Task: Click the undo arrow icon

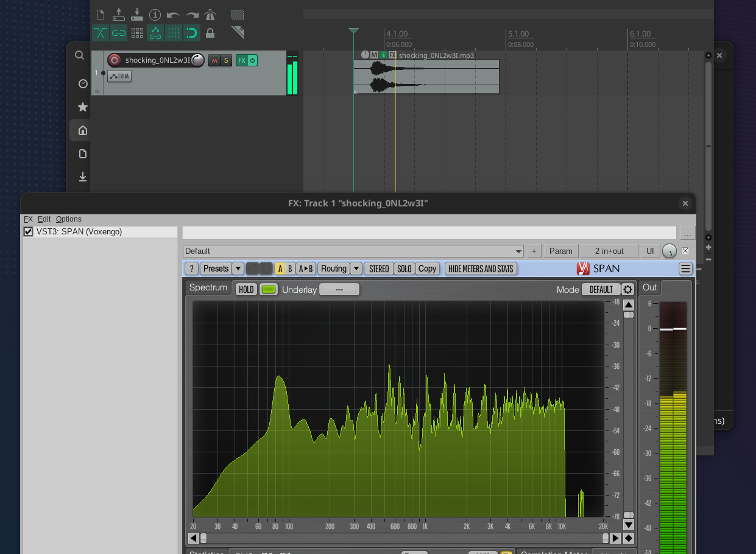Action: pos(173,15)
